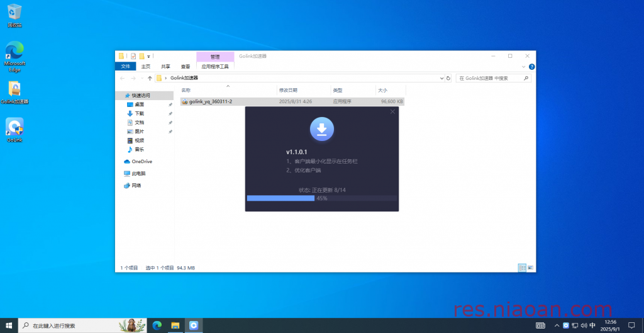Click New Folder icon in Explorer title bar
644x333 pixels.
142,56
